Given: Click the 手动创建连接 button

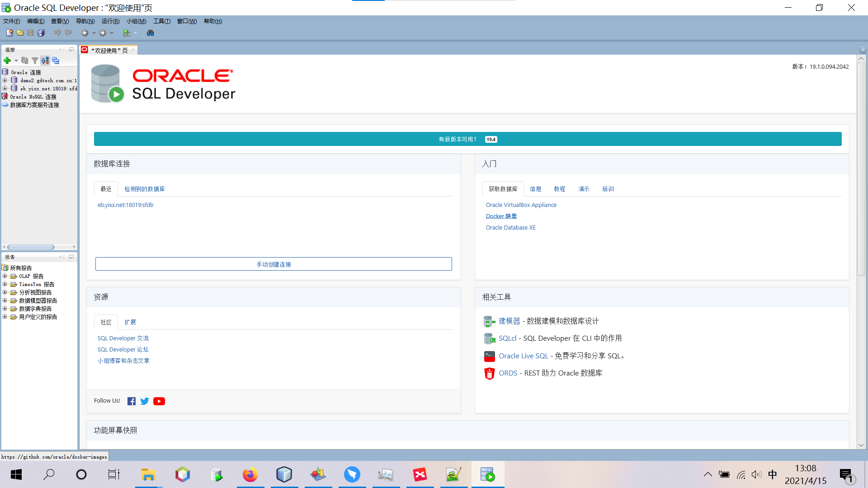Looking at the screenshot, I should pyautogui.click(x=274, y=264).
